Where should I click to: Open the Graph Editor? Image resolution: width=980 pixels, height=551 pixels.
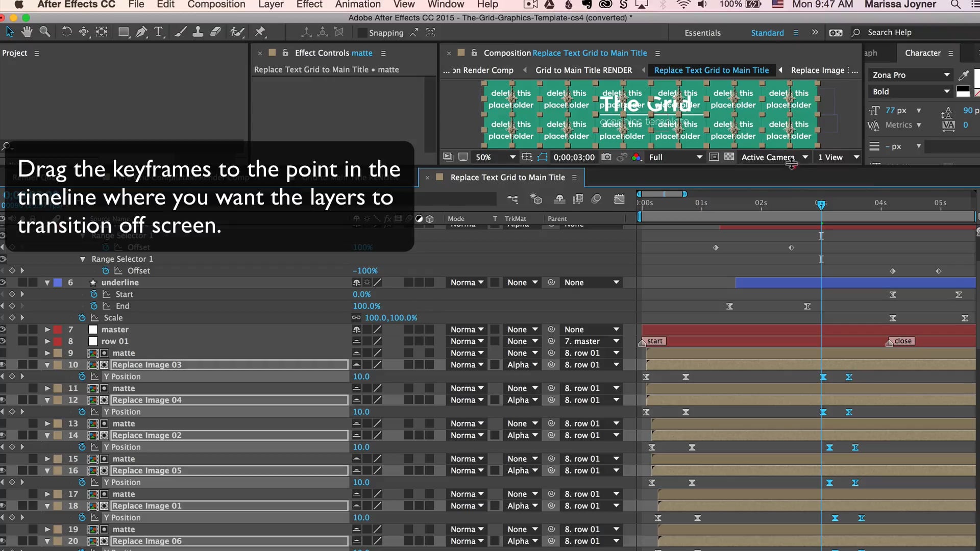click(619, 199)
